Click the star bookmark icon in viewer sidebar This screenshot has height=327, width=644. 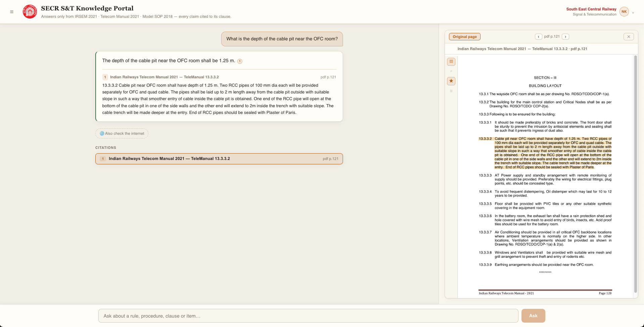coord(451,81)
